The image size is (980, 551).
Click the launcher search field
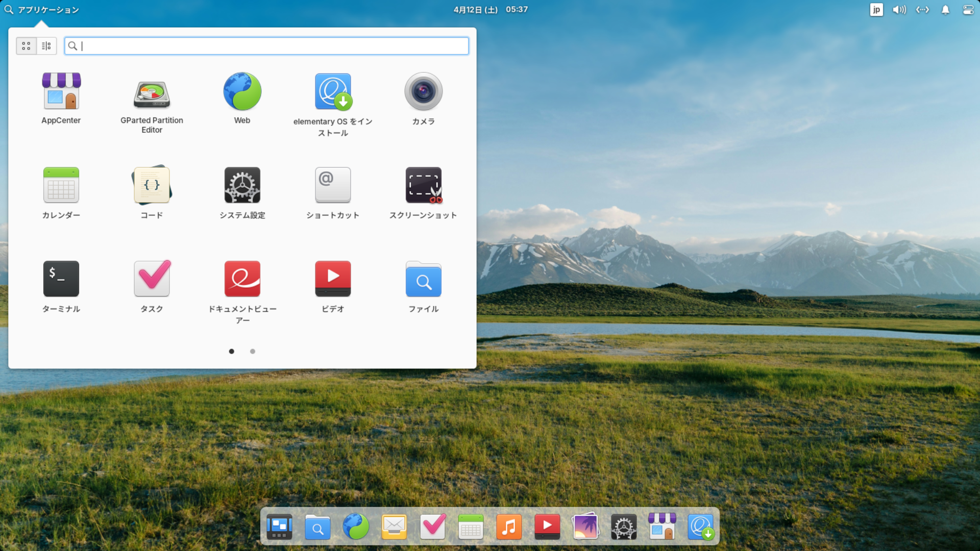pos(266,46)
